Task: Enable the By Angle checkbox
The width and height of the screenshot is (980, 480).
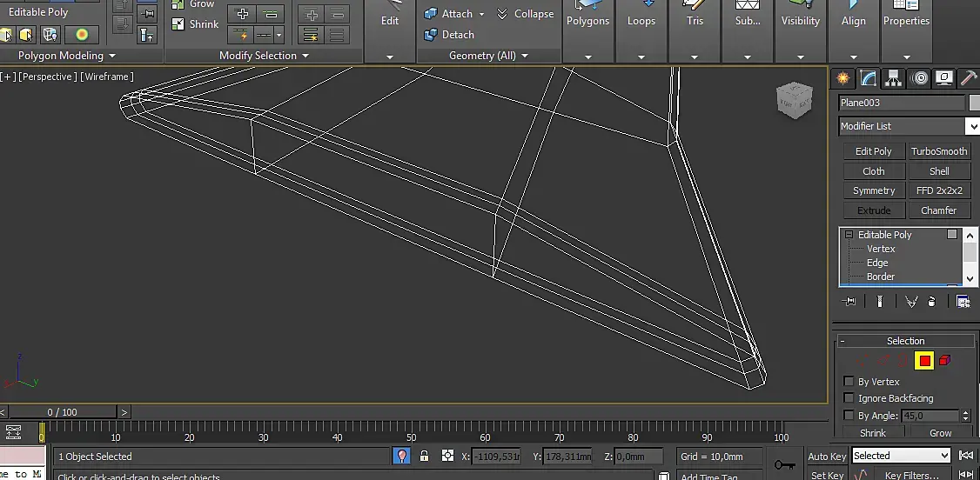Action: pyautogui.click(x=849, y=415)
